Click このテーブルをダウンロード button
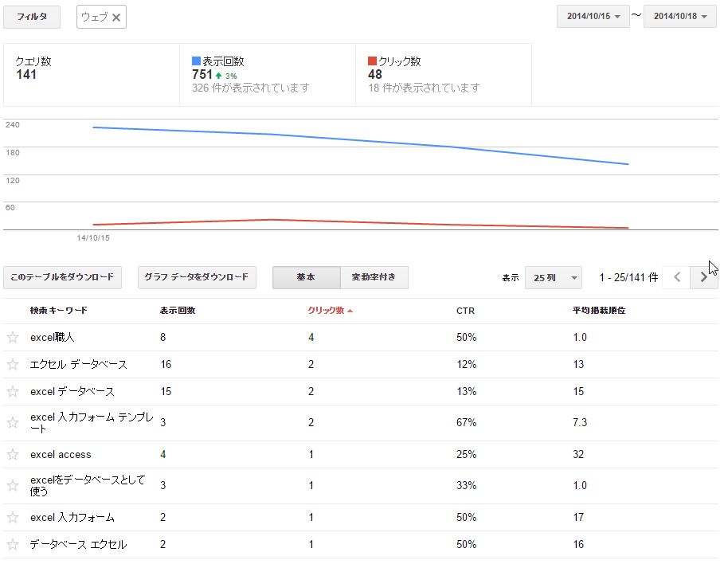Viewport: 728px width, 564px height. coord(63,277)
